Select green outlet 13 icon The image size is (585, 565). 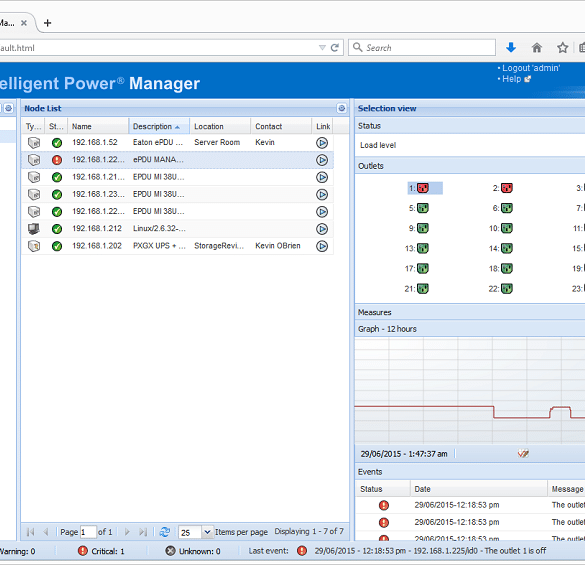(423, 248)
